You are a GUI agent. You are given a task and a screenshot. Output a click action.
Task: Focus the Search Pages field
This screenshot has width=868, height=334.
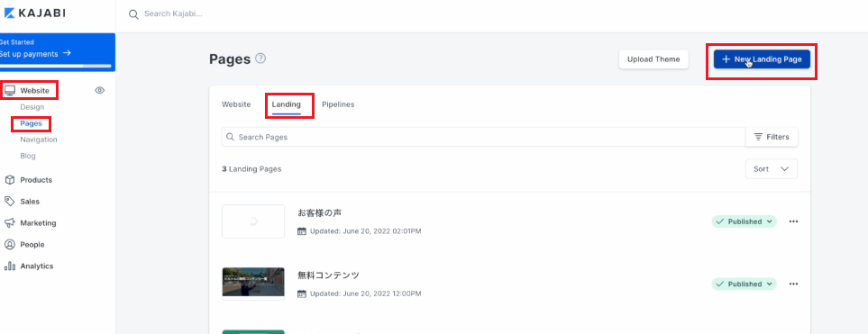[x=483, y=137]
